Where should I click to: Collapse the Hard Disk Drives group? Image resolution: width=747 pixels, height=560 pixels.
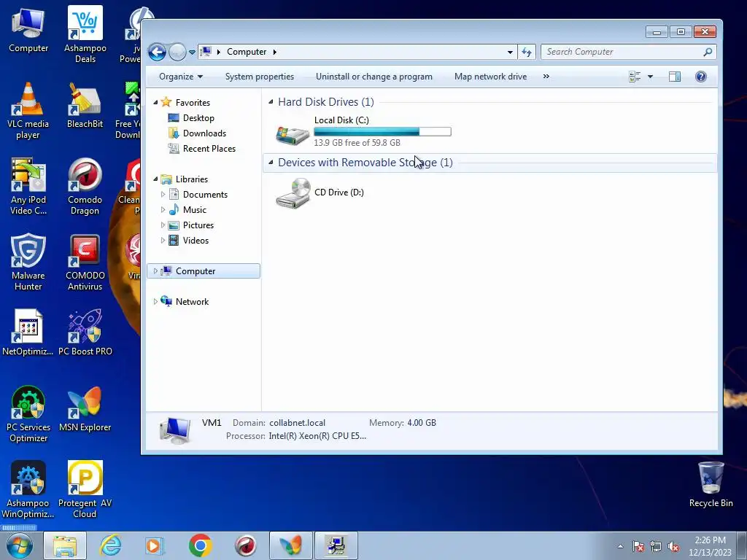[271, 102]
